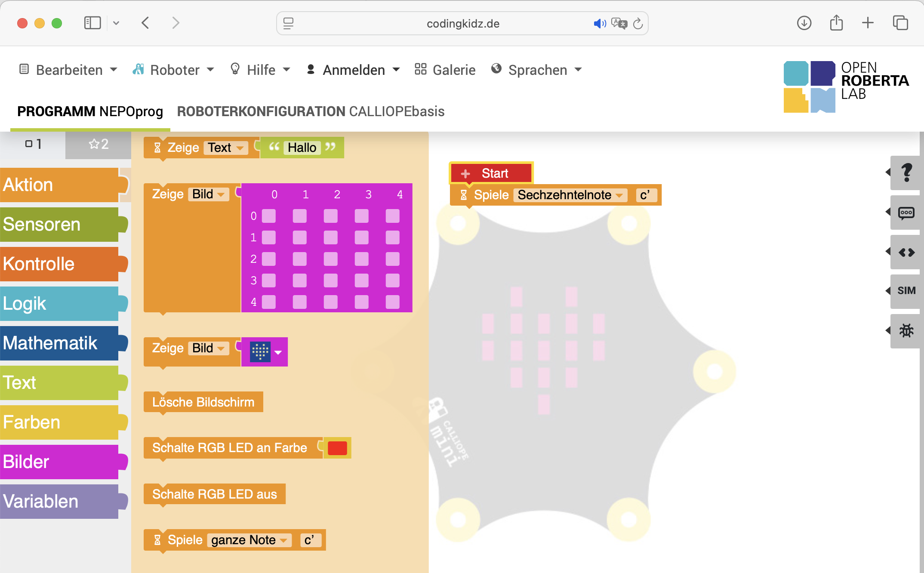Toggle LED at row 2 column 2
924x573 pixels.
point(331,259)
